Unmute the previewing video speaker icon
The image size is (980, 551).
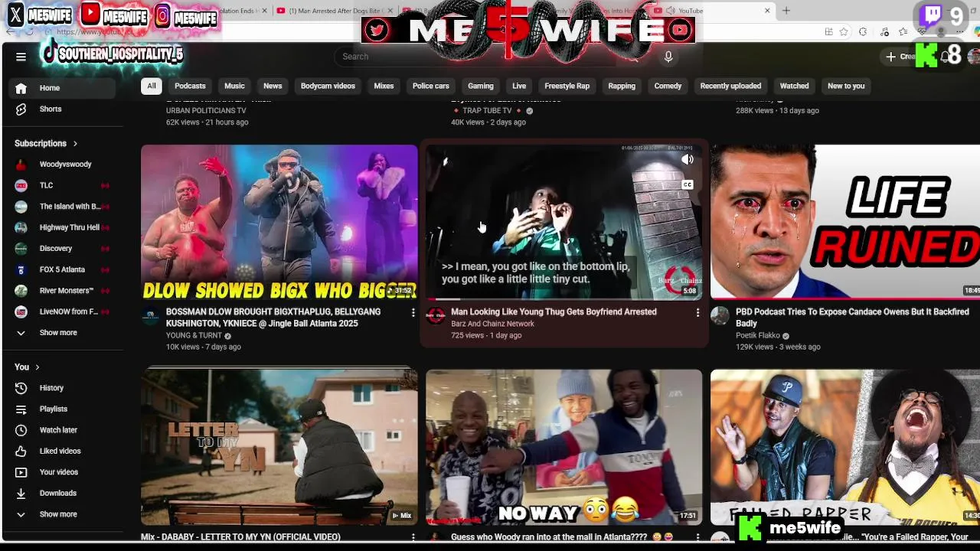pyautogui.click(x=688, y=160)
